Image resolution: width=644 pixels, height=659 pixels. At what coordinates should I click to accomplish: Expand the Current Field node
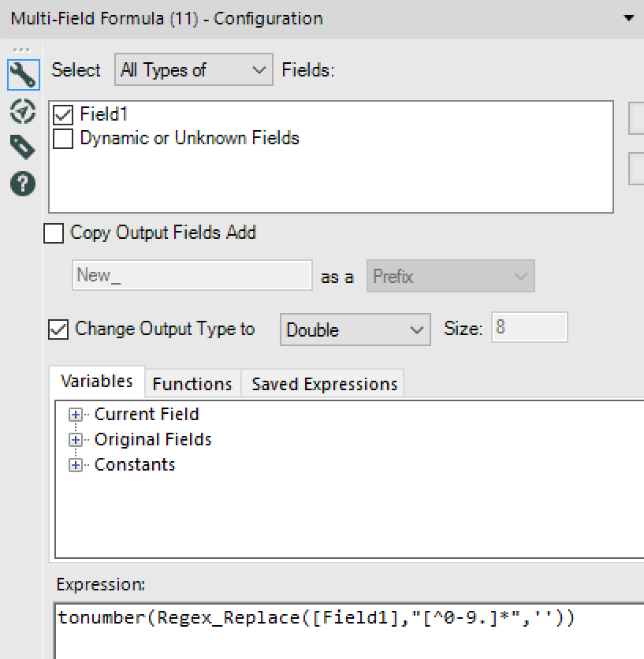point(76,415)
